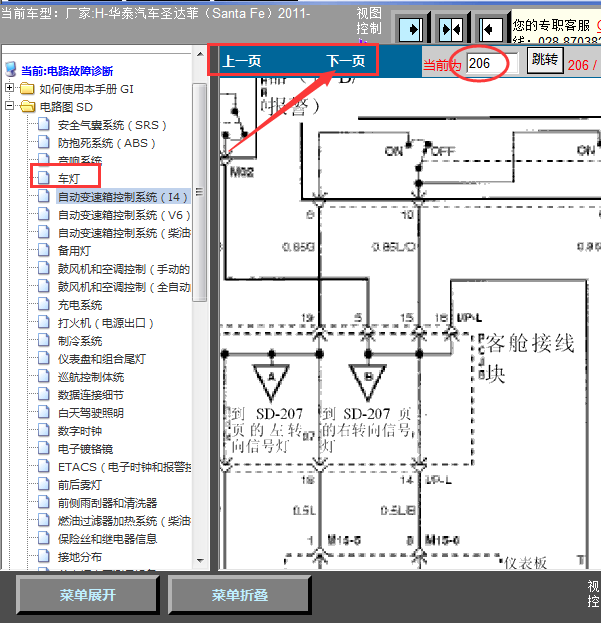This screenshot has width=601, height=626.
Task: Expand the 如何使用本手册 GI folder
Action: (x=10, y=87)
